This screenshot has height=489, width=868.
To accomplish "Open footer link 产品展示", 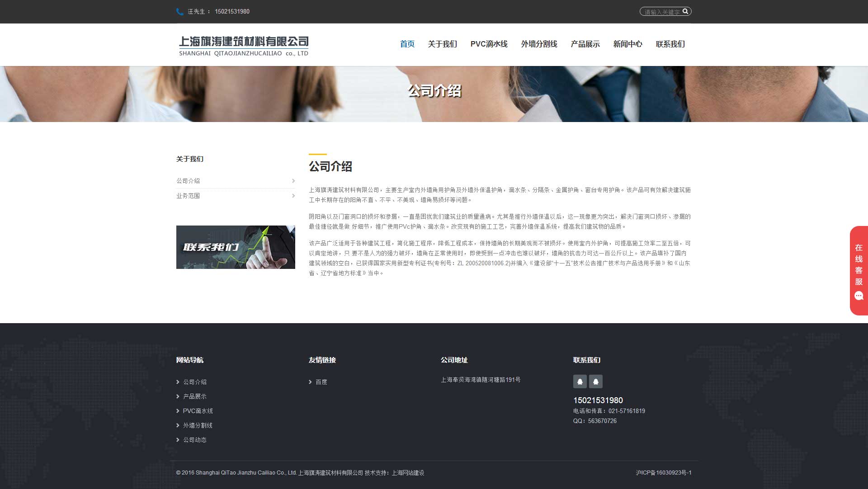I will pyautogui.click(x=195, y=396).
